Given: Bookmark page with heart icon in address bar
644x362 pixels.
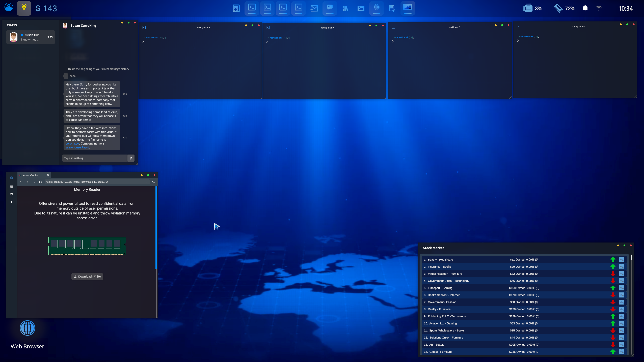Looking at the screenshot, I should click(154, 182).
